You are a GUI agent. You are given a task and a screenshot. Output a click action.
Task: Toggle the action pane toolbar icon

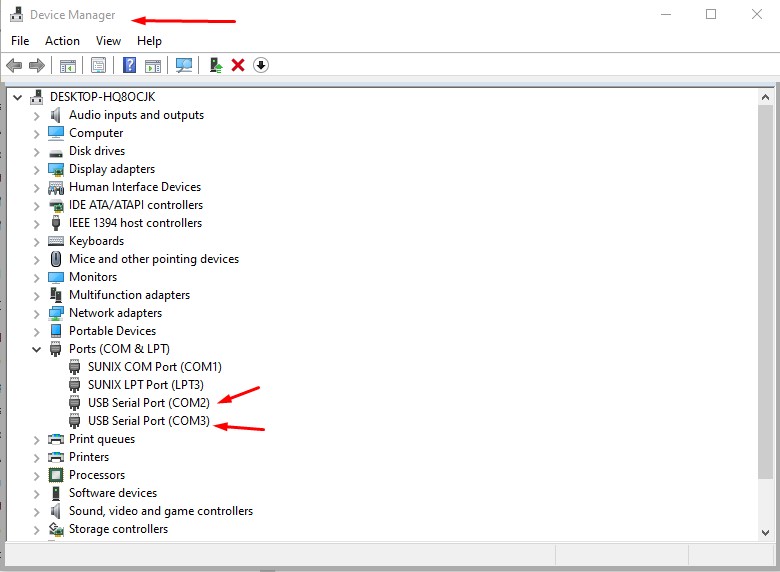153,66
